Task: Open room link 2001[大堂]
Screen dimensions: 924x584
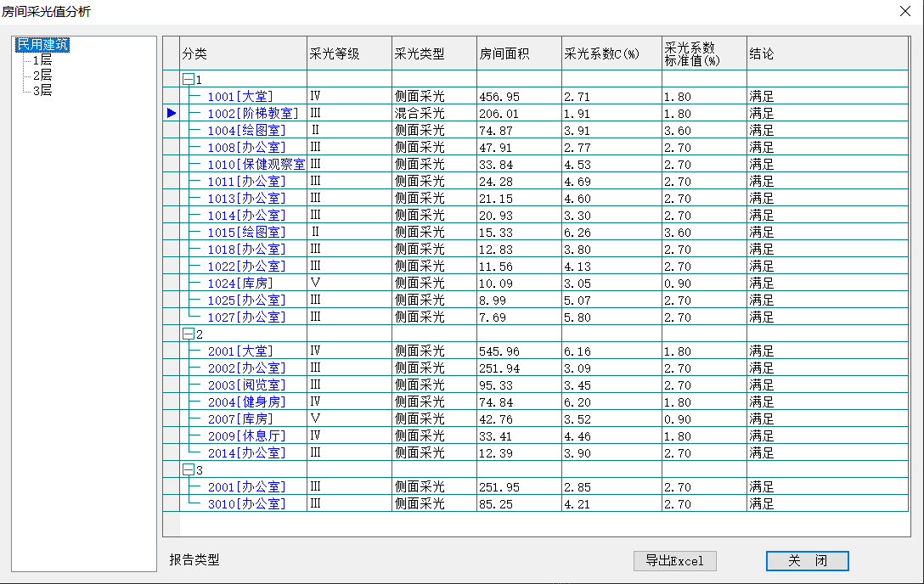Action: pyautogui.click(x=240, y=351)
